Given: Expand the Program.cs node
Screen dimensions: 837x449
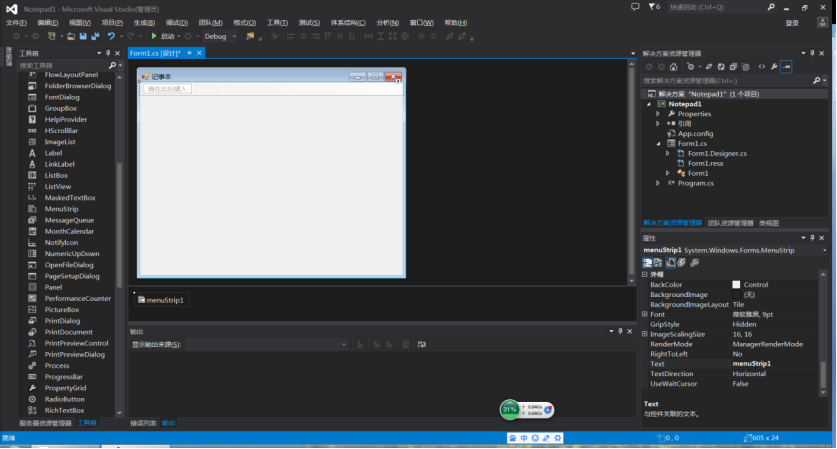Looking at the screenshot, I should 658,183.
